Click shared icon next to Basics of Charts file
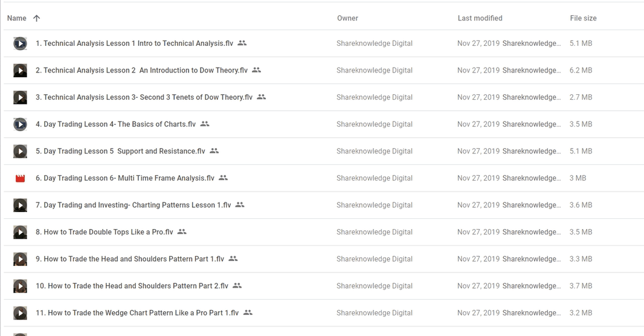The height and width of the screenshot is (336, 644). click(205, 124)
